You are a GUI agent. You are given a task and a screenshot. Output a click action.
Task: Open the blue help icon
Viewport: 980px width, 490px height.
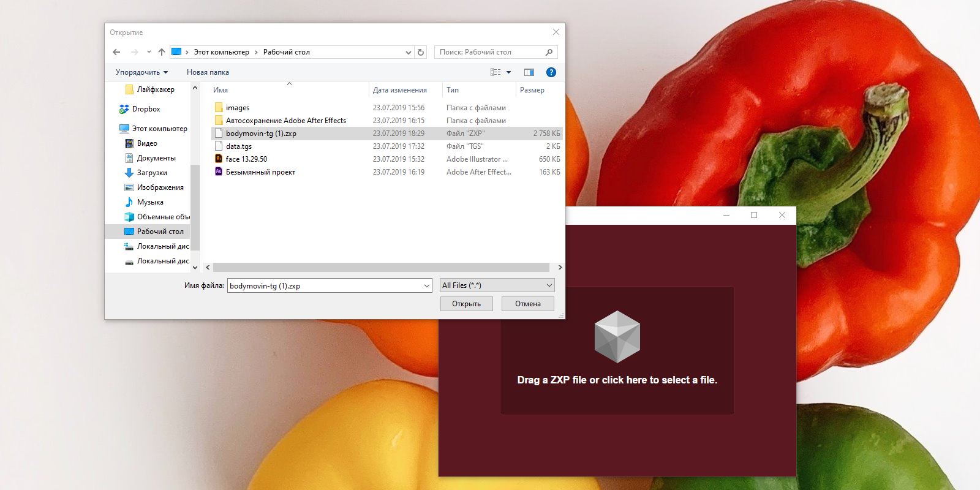point(551,72)
